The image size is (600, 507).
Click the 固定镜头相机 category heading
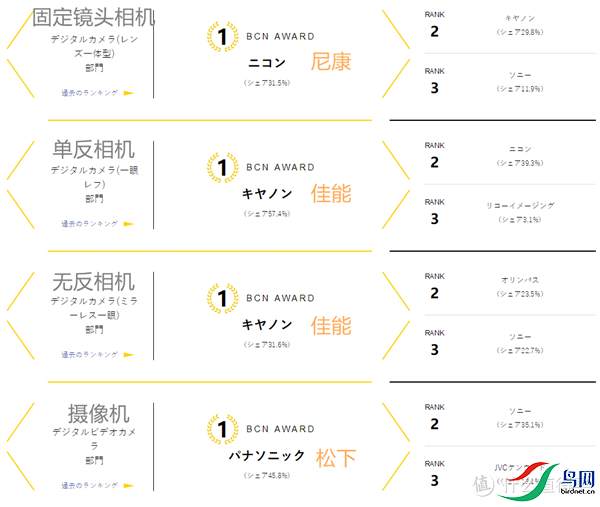point(94,17)
